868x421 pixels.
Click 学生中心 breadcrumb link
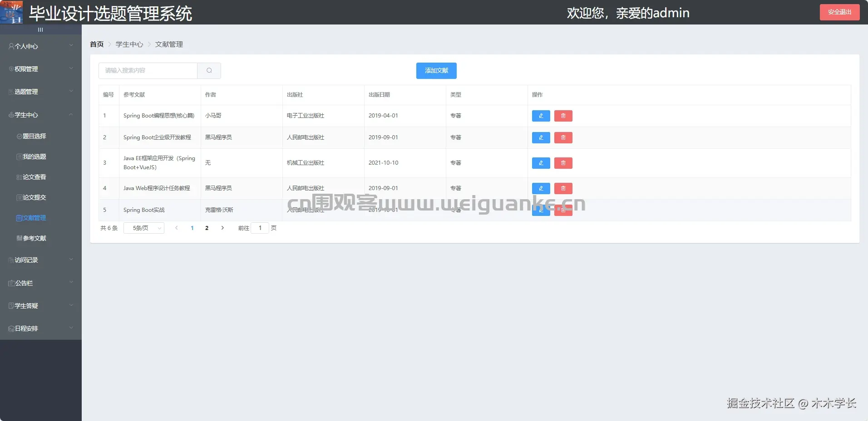pos(129,44)
